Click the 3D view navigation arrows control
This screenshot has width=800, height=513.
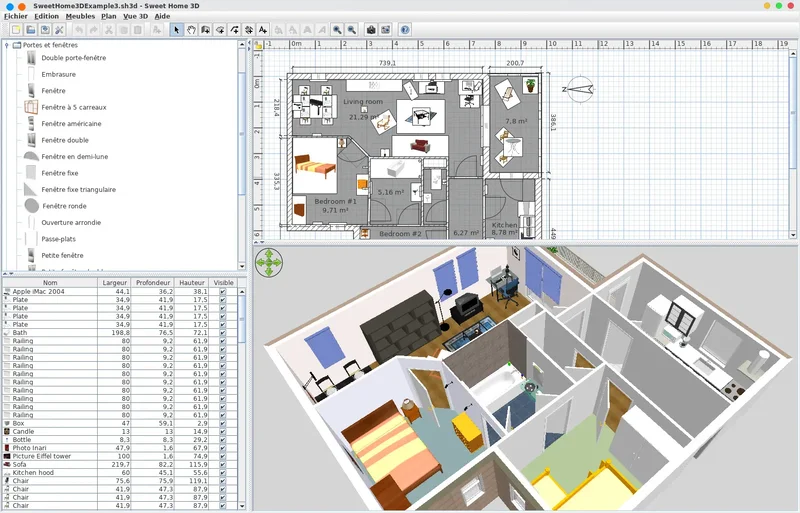click(x=268, y=263)
